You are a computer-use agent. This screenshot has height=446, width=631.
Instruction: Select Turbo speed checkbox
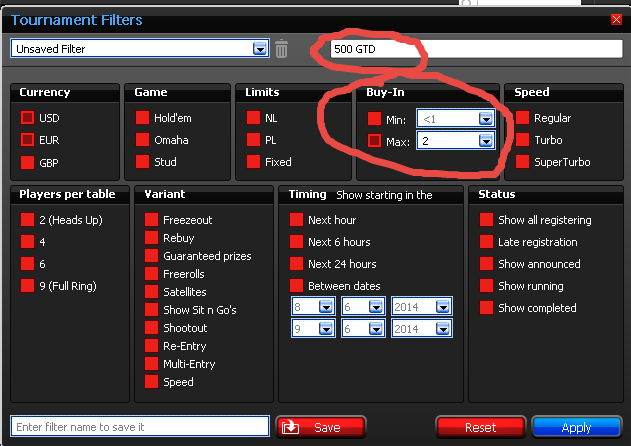[x=522, y=140]
